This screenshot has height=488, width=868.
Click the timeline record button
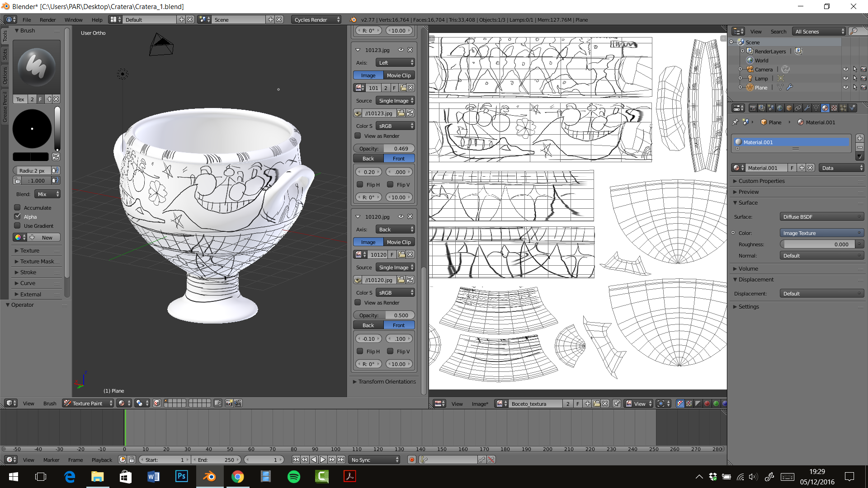point(411,460)
